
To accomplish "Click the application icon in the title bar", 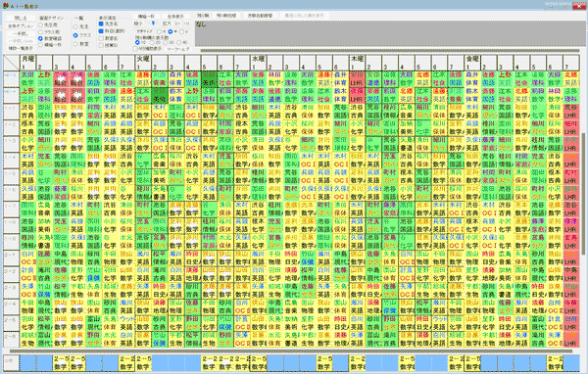I will [5, 6].
